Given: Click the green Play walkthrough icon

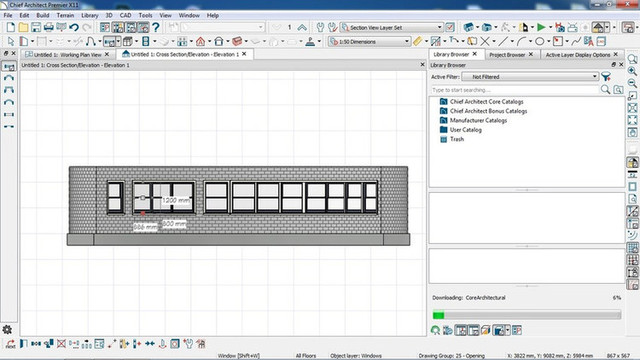Looking at the screenshot, I should (x=541, y=27).
